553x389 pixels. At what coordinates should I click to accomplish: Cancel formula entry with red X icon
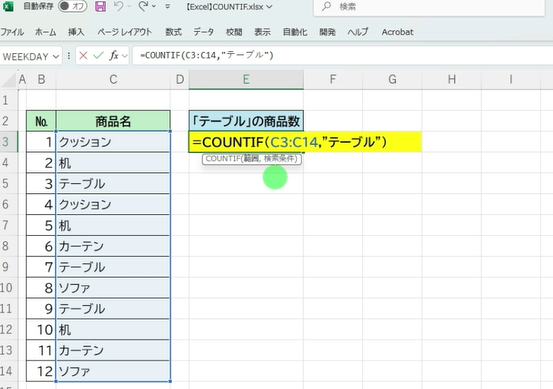point(83,55)
